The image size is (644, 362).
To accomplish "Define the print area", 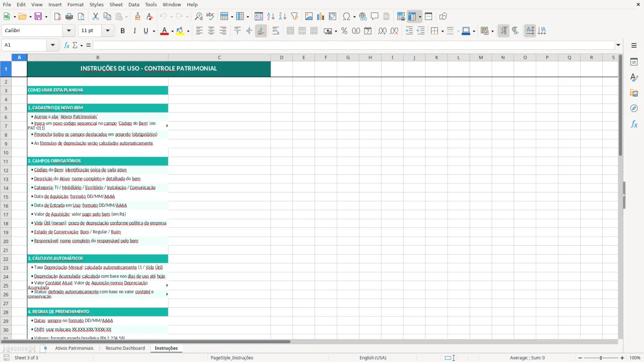I will click(x=401, y=17).
